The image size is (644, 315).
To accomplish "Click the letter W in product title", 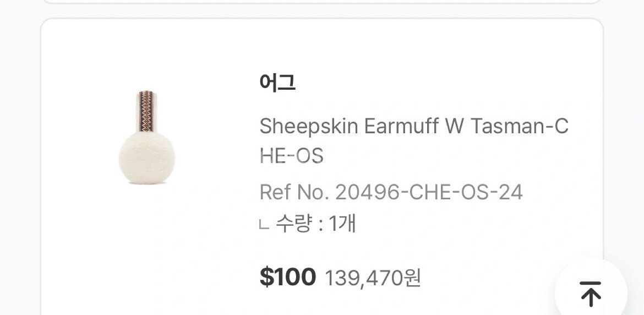I will click(454, 127).
